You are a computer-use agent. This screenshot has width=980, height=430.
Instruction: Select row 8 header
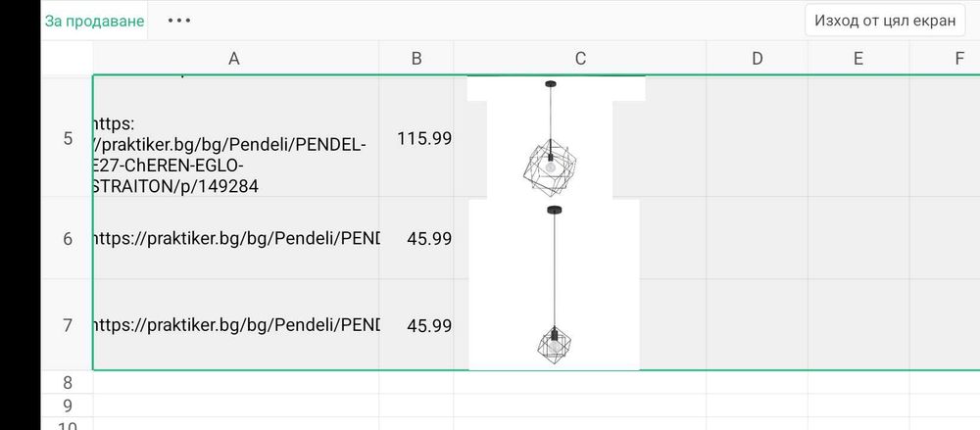pos(68,382)
